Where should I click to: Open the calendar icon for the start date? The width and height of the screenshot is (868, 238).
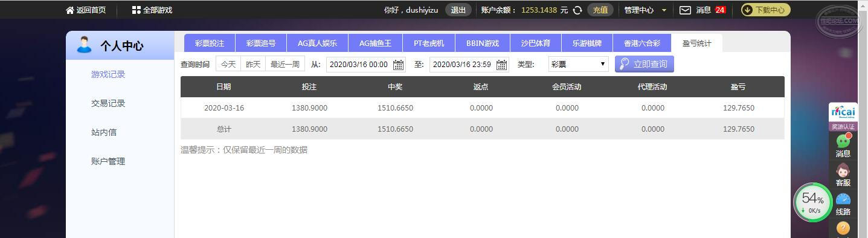click(x=399, y=65)
